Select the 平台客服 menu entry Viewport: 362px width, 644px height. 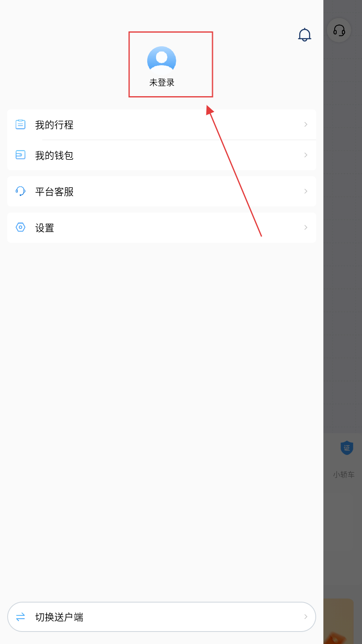coord(162,191)
